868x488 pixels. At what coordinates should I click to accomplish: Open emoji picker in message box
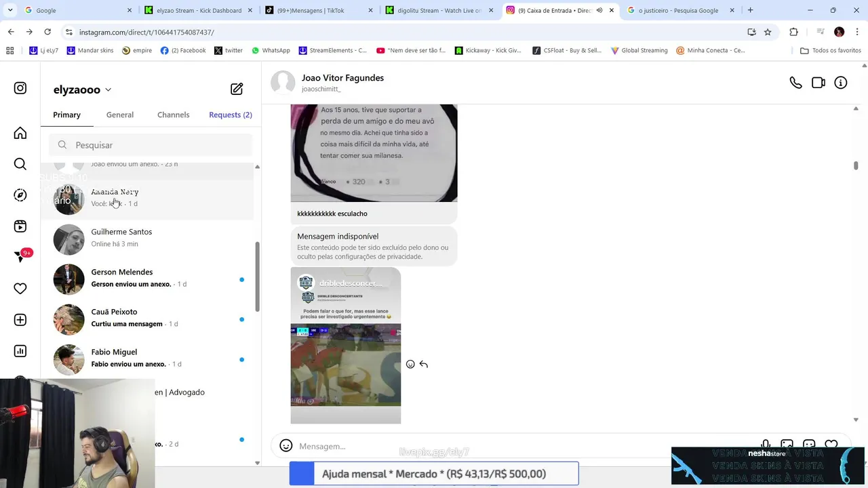click(286, 446)
